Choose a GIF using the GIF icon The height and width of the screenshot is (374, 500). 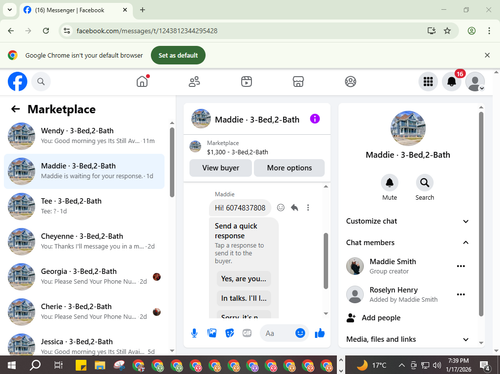[247, 333]
